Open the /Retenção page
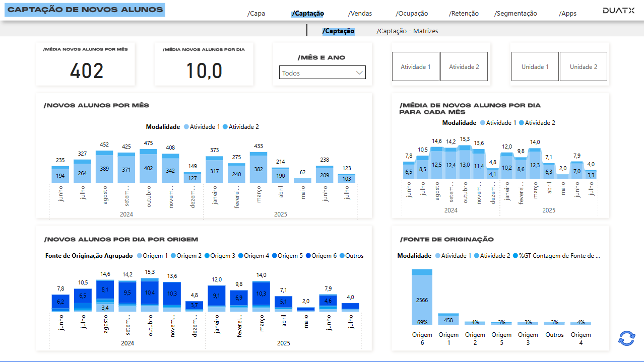This screenshot has height=362, width=644. pos(464,14)
